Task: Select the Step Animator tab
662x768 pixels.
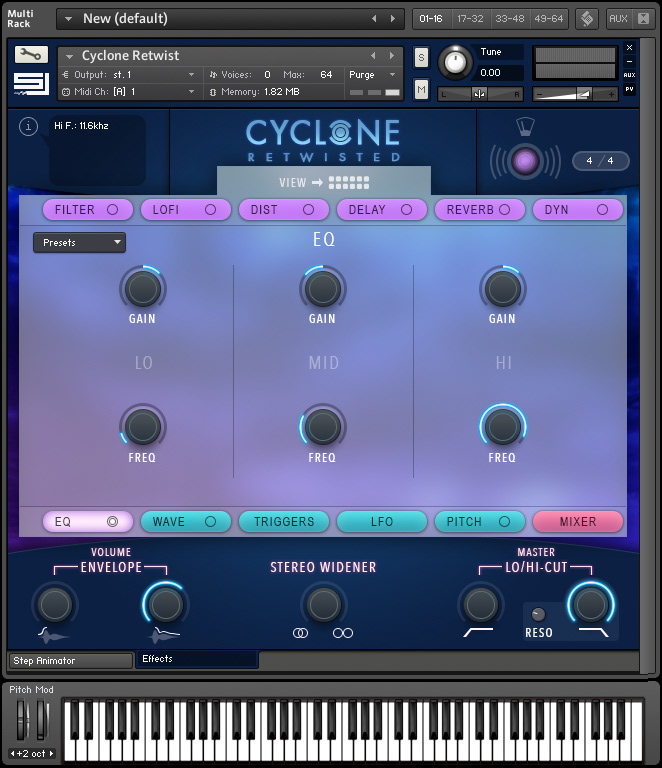Action: (x=71, y=661)
